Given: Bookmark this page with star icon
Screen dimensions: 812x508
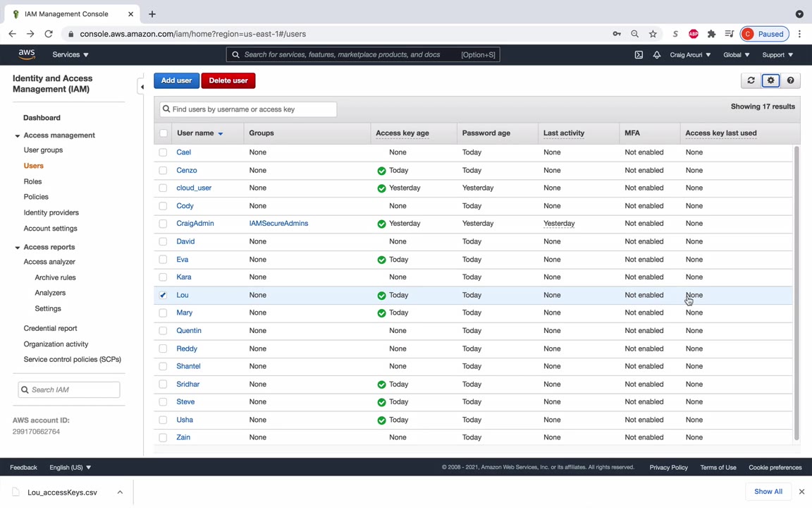Looking at the screenshot, I should coord(653,34).
